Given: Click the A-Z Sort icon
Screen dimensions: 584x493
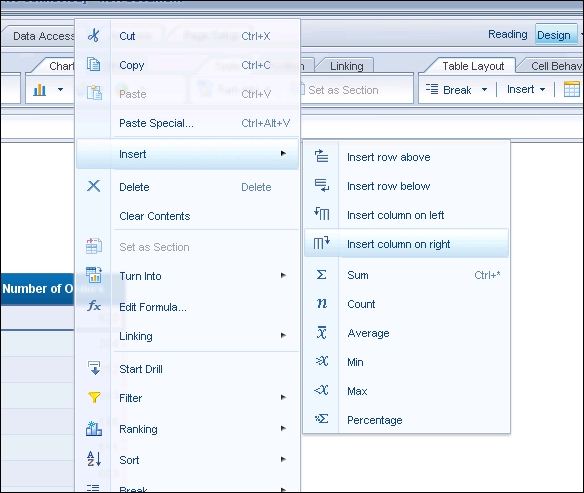Looking at the screenshot, I should coord(94,459).
